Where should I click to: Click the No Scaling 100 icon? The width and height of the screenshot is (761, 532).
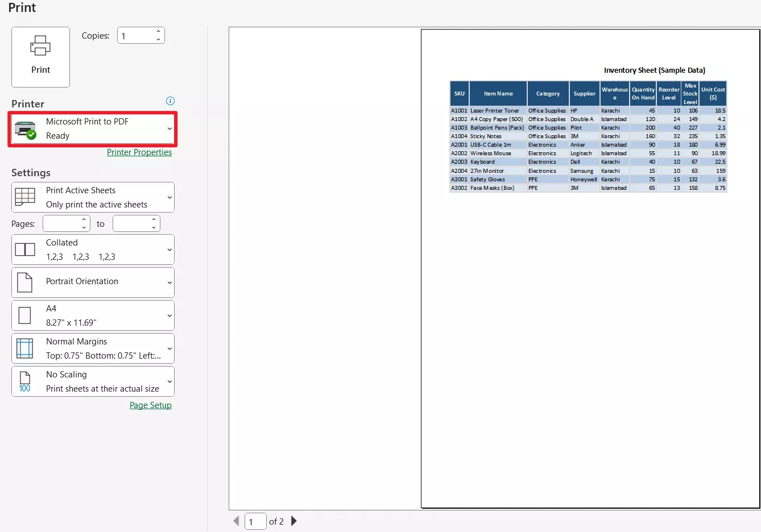(25, 381)
